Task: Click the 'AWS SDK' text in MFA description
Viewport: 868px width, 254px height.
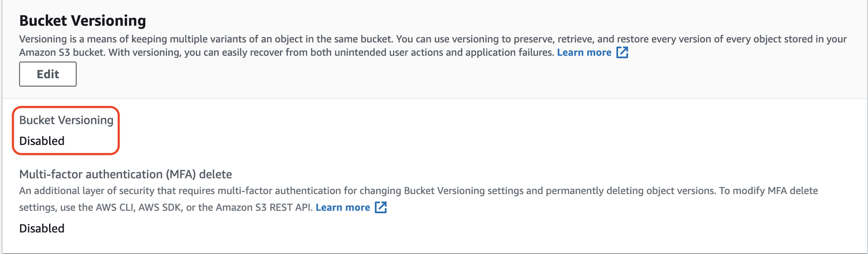Action: [160, 208]
